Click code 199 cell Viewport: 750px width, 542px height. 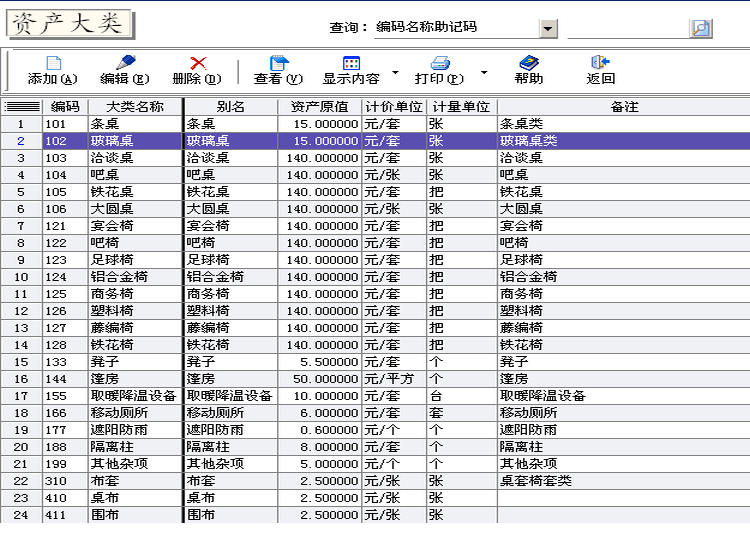(65, 464)
